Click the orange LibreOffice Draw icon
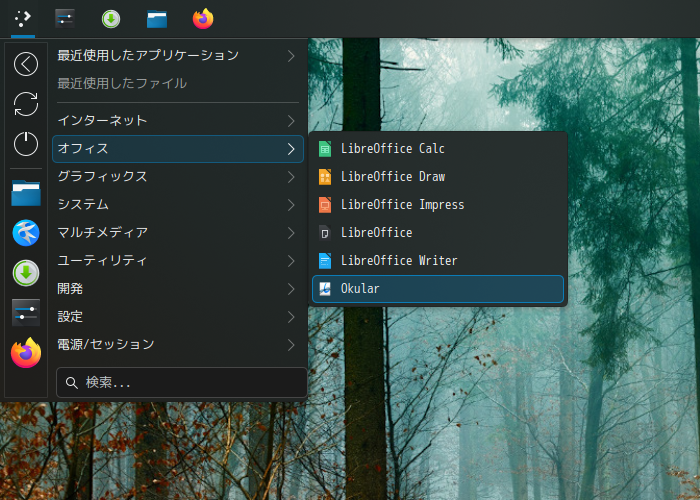The height and width of the screenshot is (500, 700). 325,177
